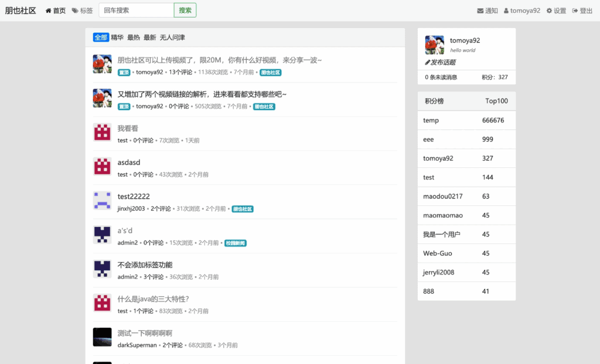Viewport: 600px width, 364px height.
Task: Open the 0 条未读消息 unread messages link
Action: 441,77
